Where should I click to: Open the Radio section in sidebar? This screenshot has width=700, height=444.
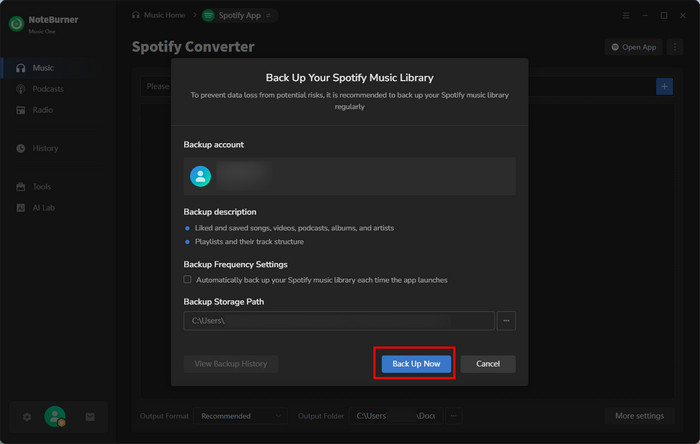43,110
